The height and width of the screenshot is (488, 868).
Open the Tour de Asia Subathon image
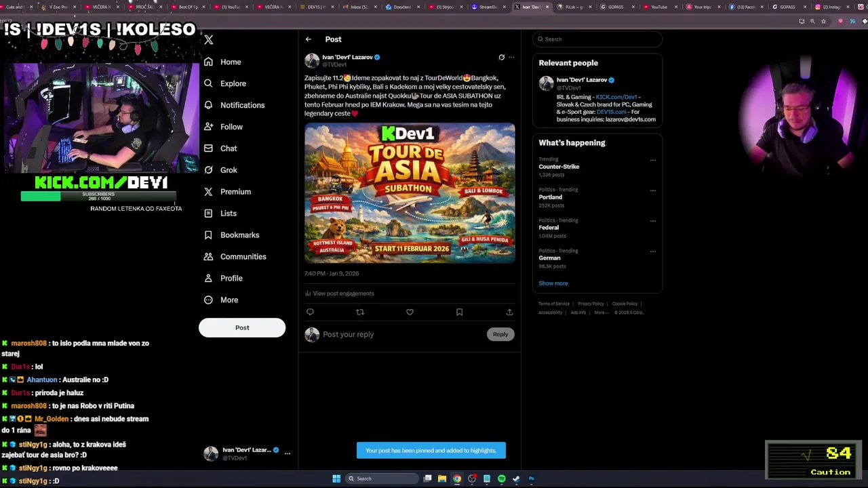tap(410, 193)
